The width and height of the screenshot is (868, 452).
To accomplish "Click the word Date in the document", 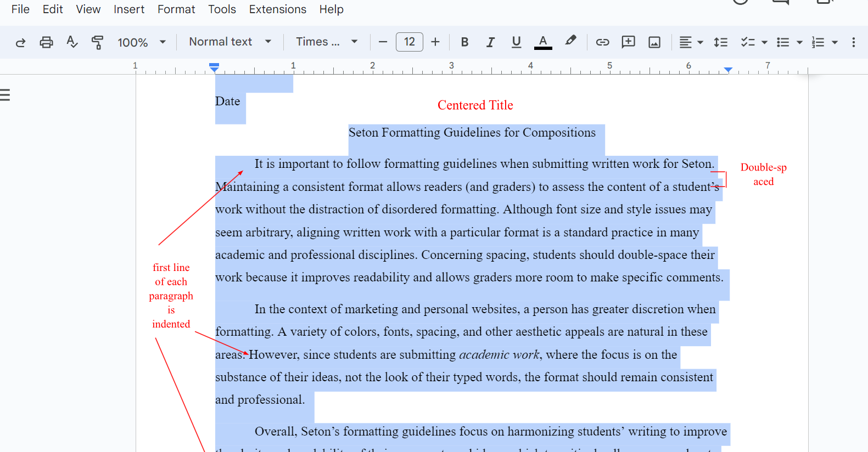I will pos(227,101).
